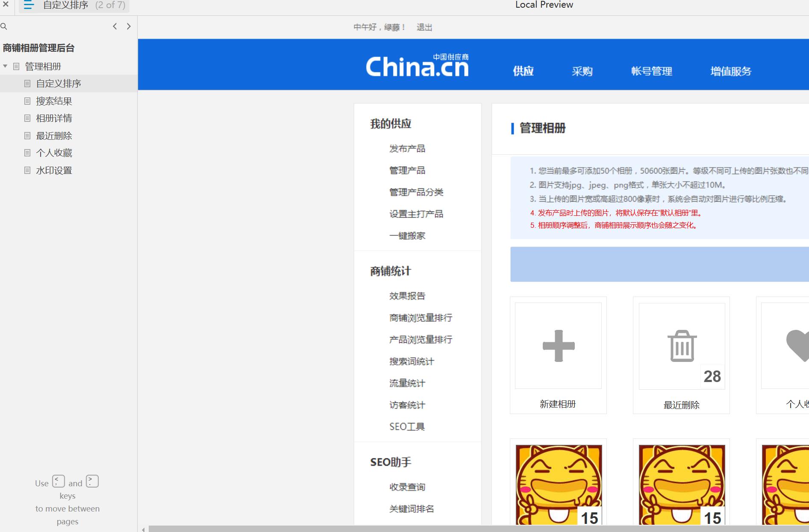Click the 商铺统计 section heading
Image resolution: width=809 pixels, height=532 pixels.
[391, 271]
